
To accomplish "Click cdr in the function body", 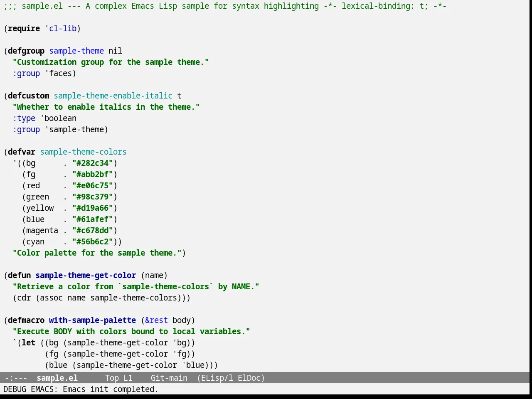I will pos(24,298).
